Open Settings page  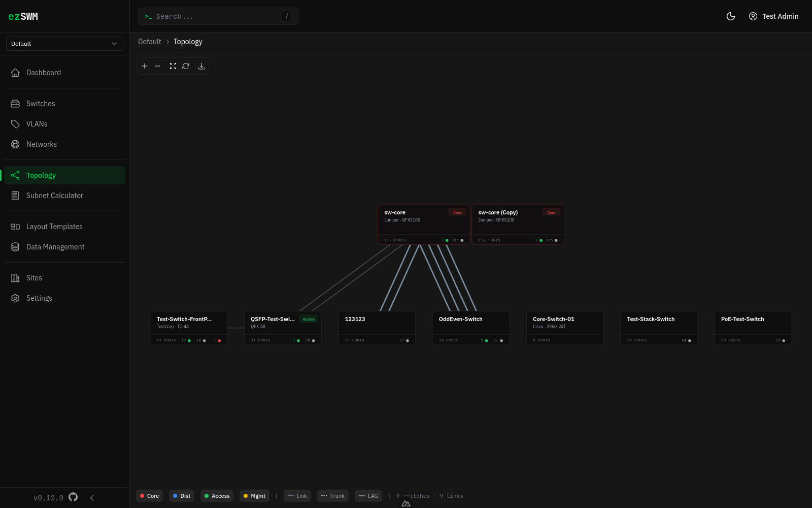pos(64,298)
